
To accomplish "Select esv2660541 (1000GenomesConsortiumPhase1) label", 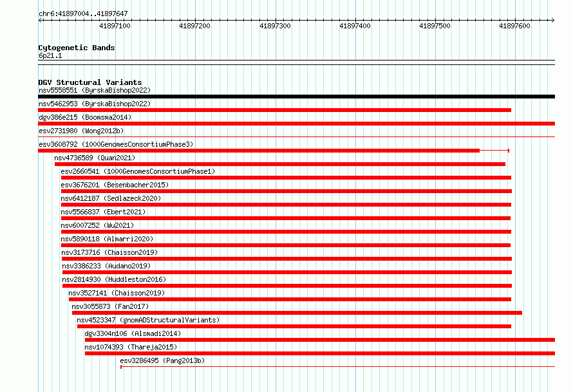I will coord(138,171).
